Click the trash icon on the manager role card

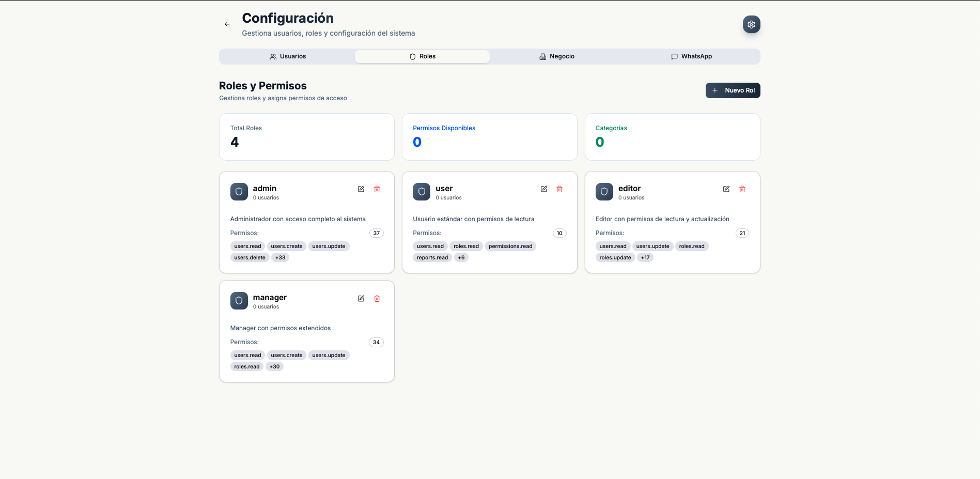tap(377, 299)
